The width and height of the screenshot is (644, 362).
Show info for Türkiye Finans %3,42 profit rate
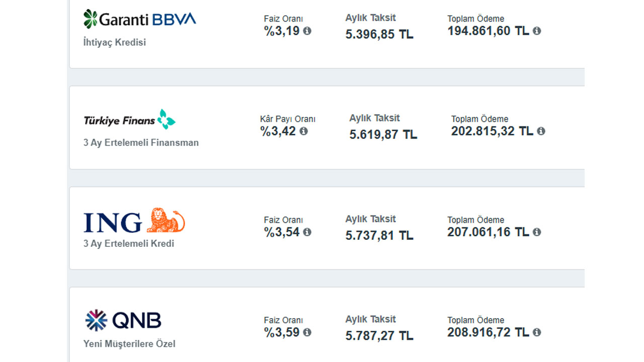[303, 131]
